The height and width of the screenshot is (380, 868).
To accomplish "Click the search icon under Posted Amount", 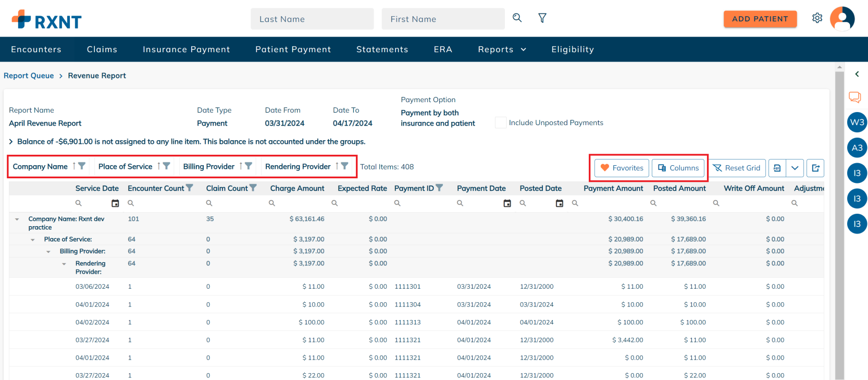I will point(653,203).
